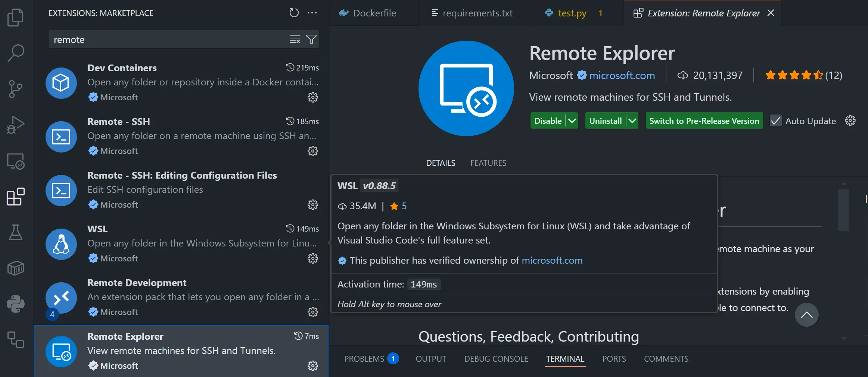The width and height of the screenshot is (868, 377).
Task: Open the test.py editor tab
Action: (x=579, y=13)
